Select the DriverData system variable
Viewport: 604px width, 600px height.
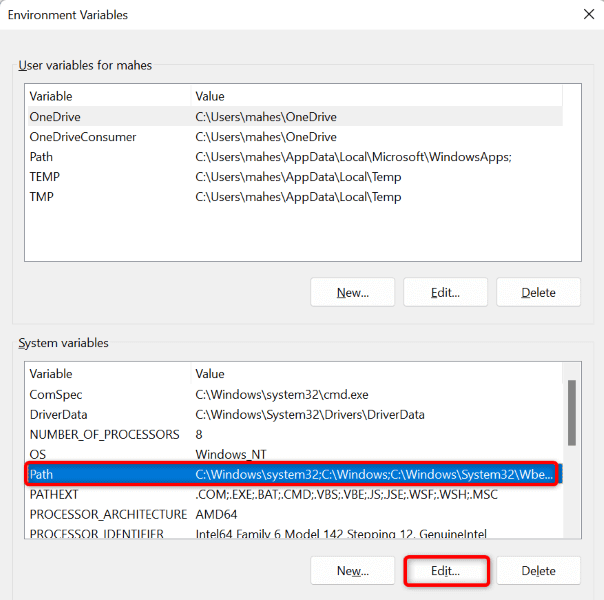coord(295,414)
